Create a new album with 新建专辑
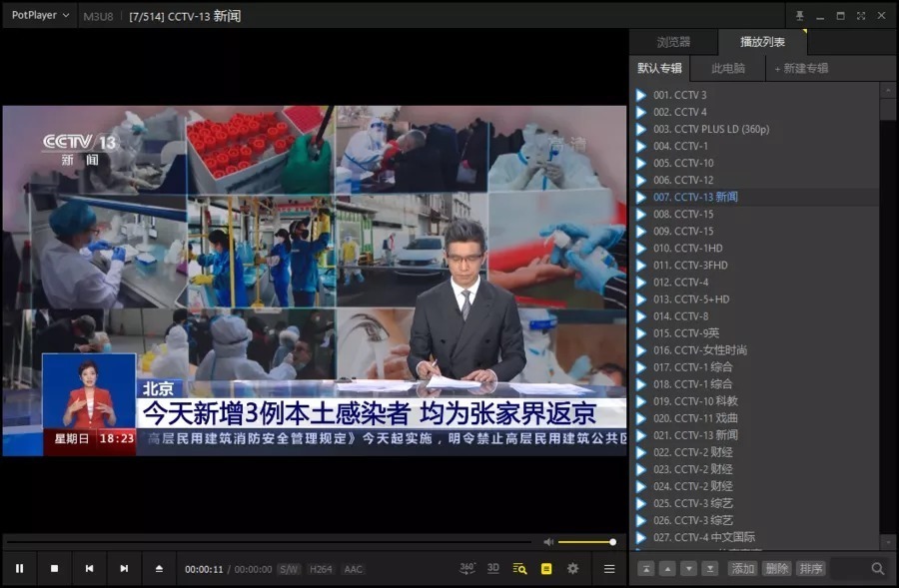This screenshot has width=899, height=588. (x=801, y=68)
